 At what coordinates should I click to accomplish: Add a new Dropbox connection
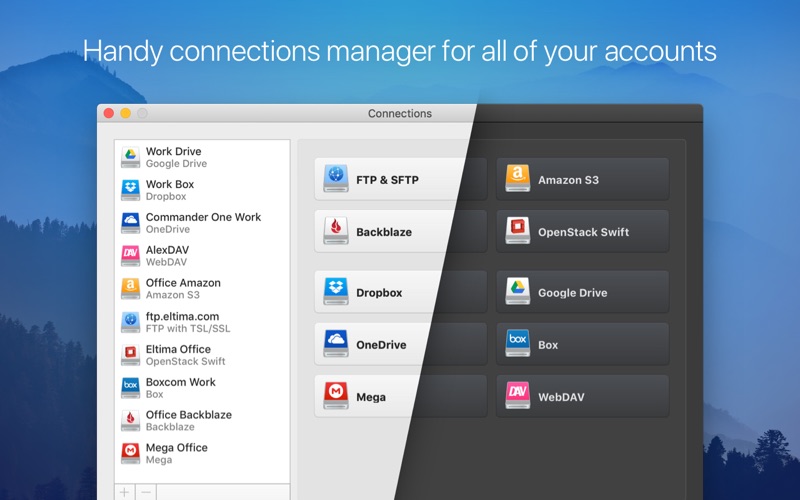pyautogui.click(x=401, y=292)
